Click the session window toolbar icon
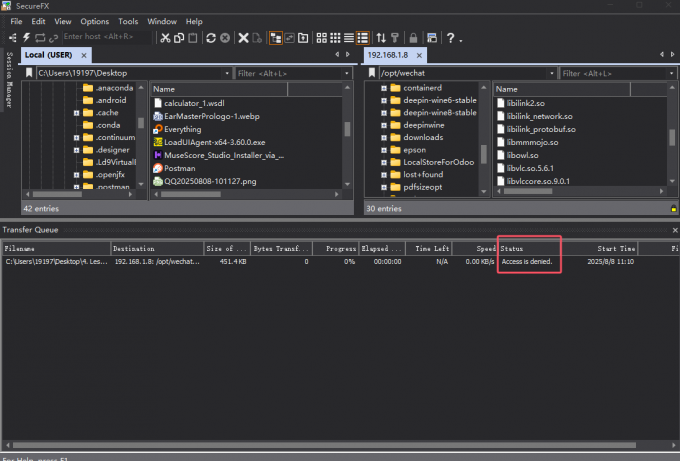The width and height of the screenshot is (680, 461). click(x=432, y=38)
